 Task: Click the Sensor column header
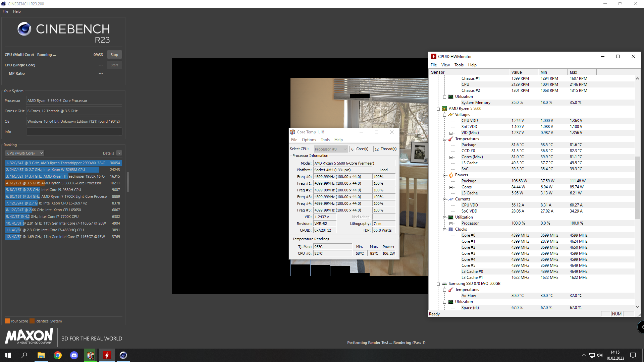[x=469, y=72]
